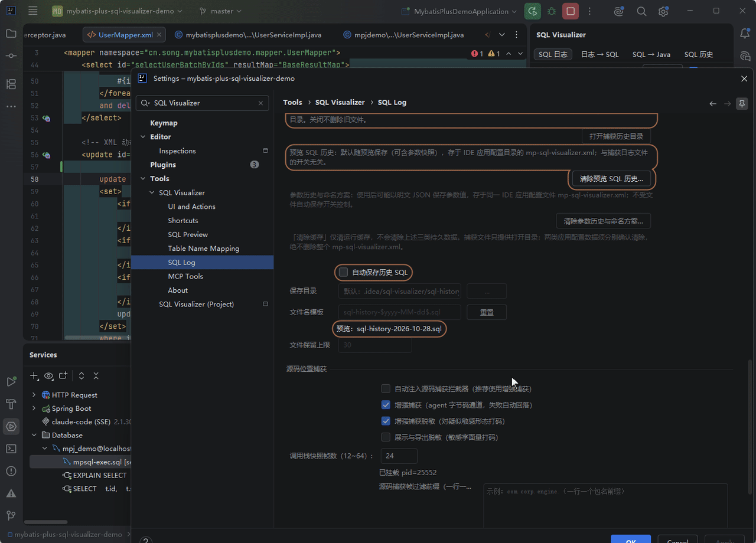756x543 pixels.
Task: Switch to the 日志 → SQL tab
Action: pos(599,54)
